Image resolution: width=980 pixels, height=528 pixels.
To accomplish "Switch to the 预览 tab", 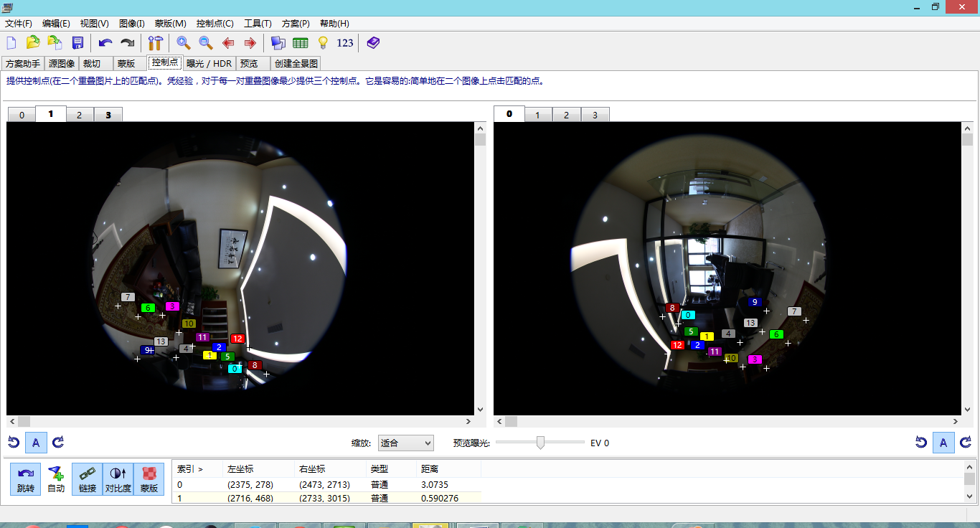I will (253, 64).
